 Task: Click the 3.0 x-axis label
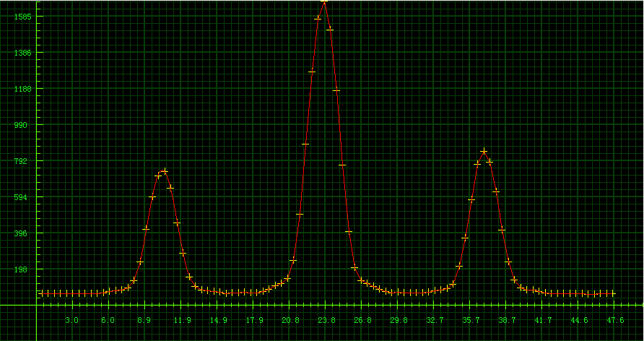pyautogui.click(x=72, y=321)
